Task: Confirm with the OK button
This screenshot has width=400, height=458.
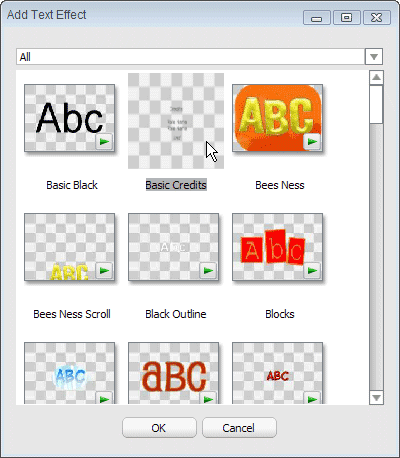Action: [159, 428]
